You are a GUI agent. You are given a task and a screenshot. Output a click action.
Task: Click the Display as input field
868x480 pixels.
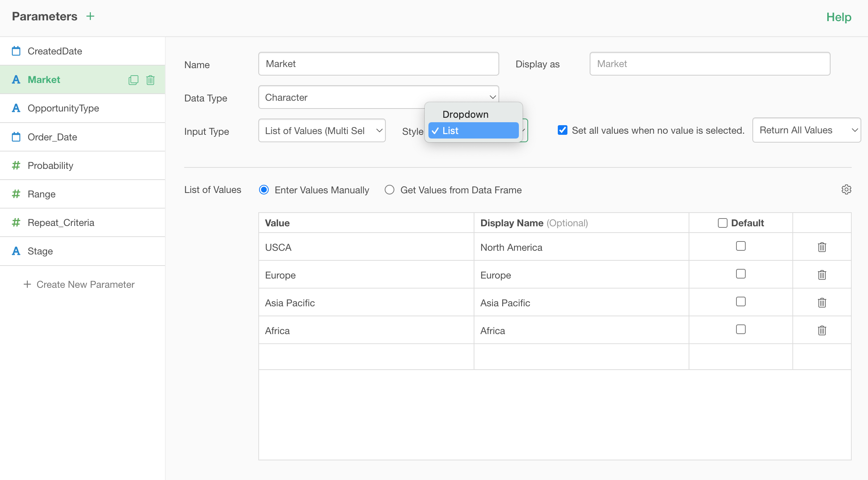tap(709, 64)
